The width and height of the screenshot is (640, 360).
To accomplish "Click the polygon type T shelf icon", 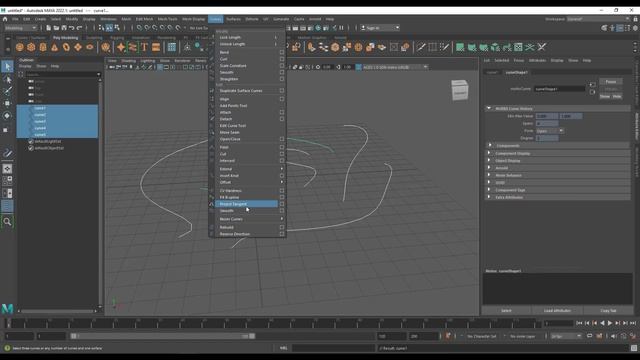I will click(144, 47).
